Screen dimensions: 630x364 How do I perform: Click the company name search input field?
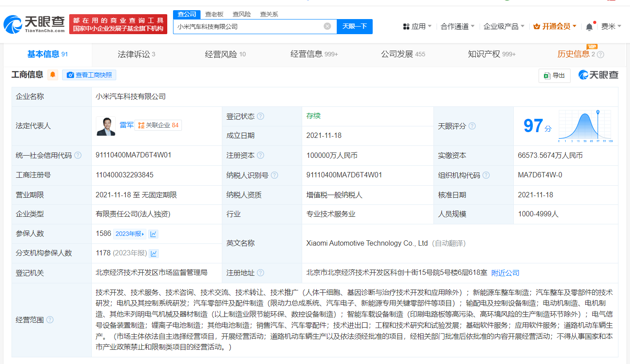(x=248, y=27)
